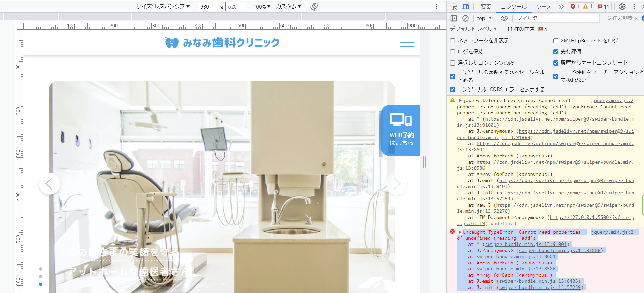Open the top context dropdown

(x=485, y=18)
